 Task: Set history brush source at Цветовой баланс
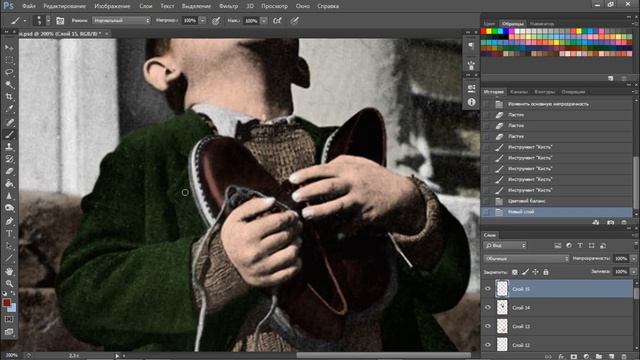pos(487,201)
